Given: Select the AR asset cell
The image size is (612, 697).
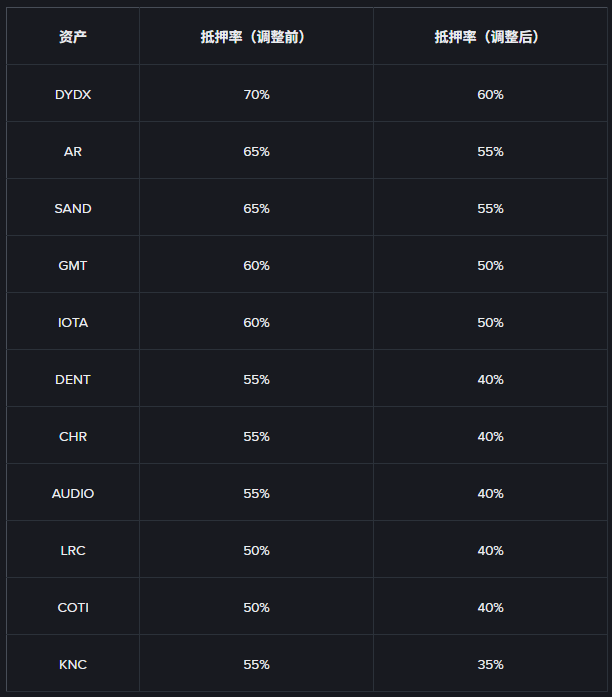Looking at the screenshot, I should [73, 151].
